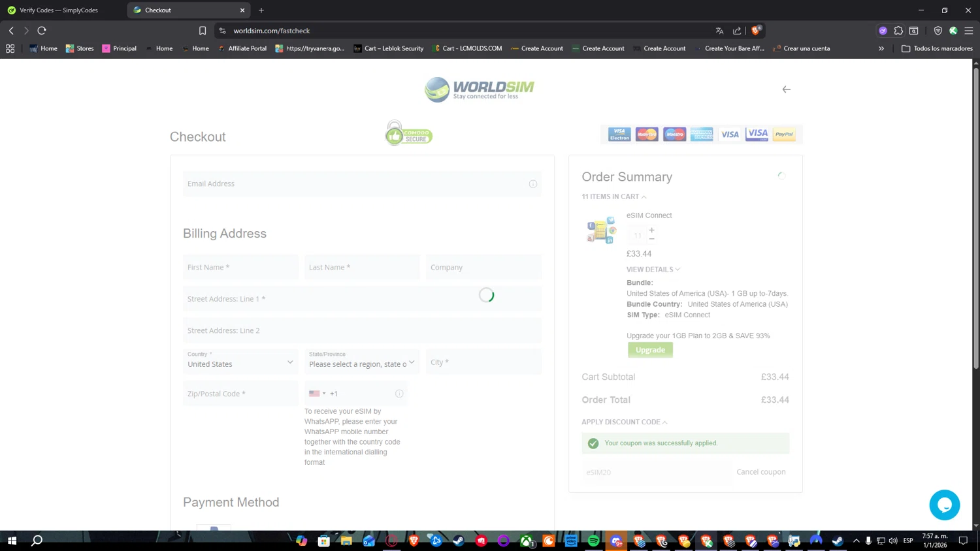This screenshot has height=551, width=980.
Task: Click the eSIM Connect product thumbnail
Action: [601, 230]
